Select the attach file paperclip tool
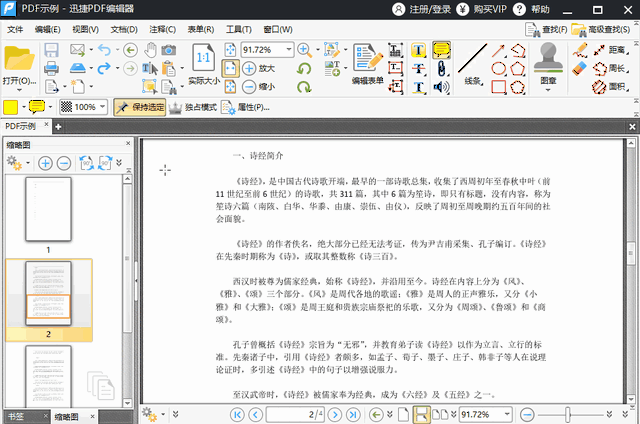 (441, 68)
